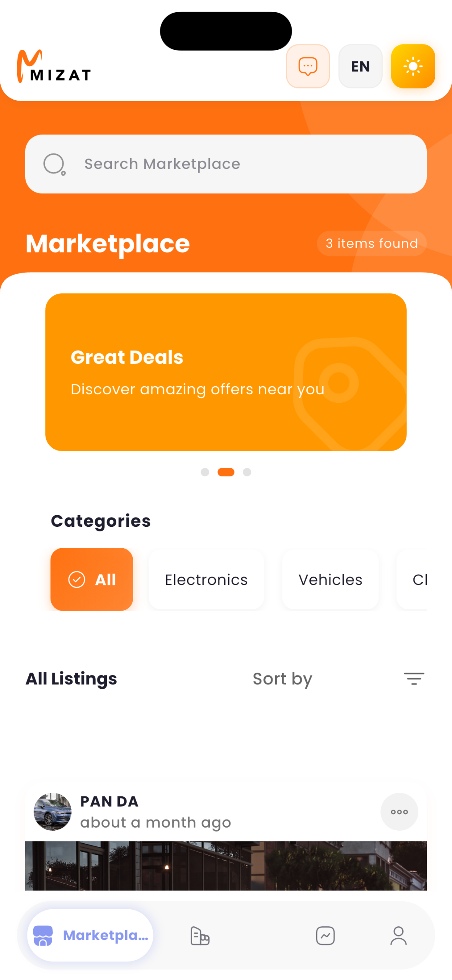Click the search magnifier icon
Image resolution: width=452 pixels, height=980 pixels.
click(x=54, y=164)
